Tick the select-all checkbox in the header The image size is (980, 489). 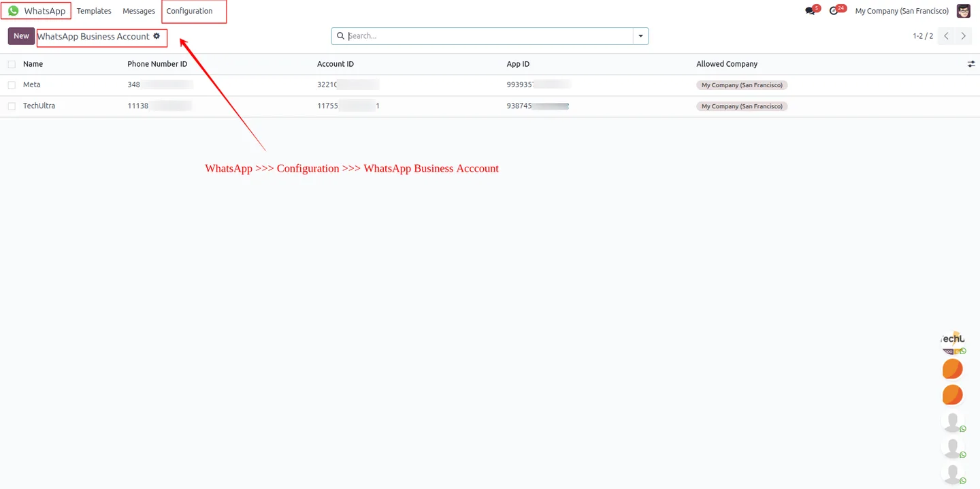coord(12,64)
